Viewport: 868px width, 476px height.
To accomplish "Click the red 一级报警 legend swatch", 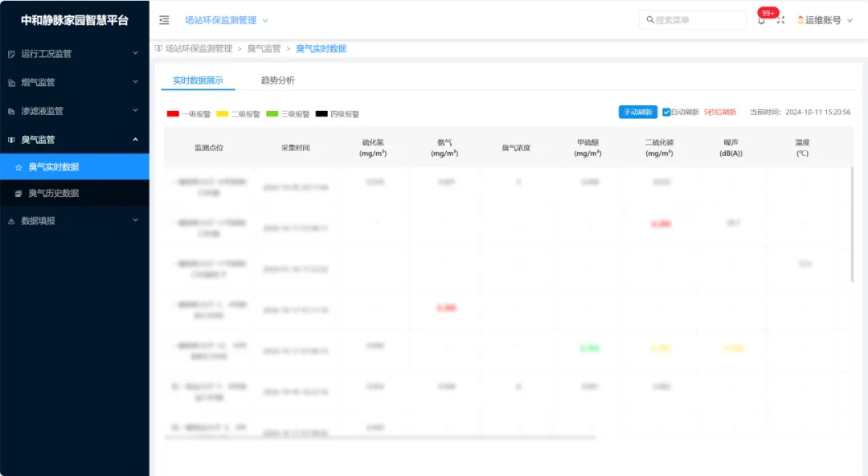I will pyautogui.click(x=173, y=114).
